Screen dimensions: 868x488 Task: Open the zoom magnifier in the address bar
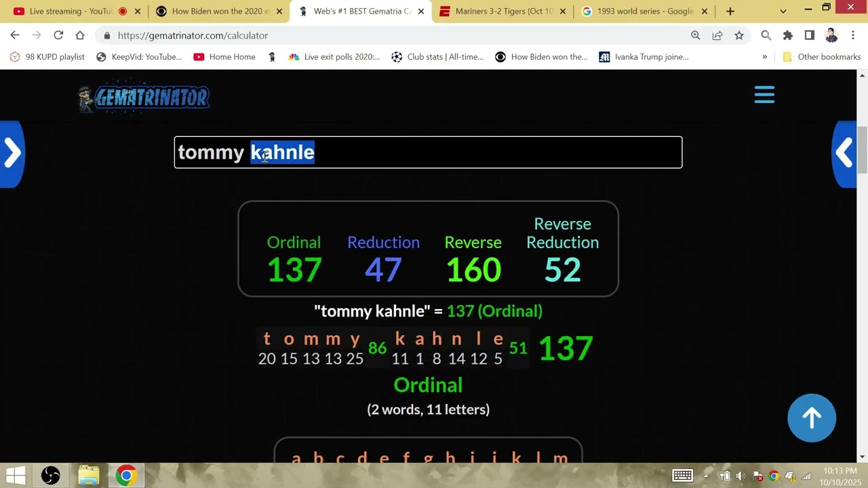(x=696, y=35)
